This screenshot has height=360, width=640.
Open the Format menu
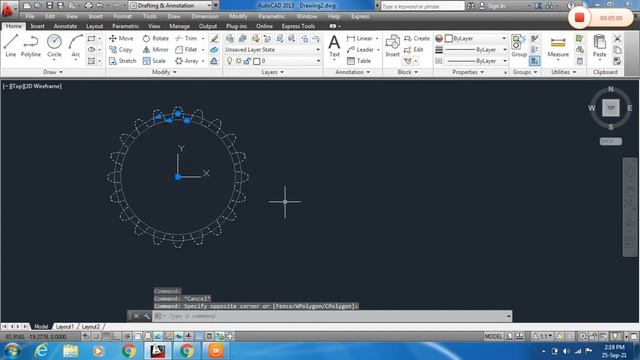pos(122,16)
